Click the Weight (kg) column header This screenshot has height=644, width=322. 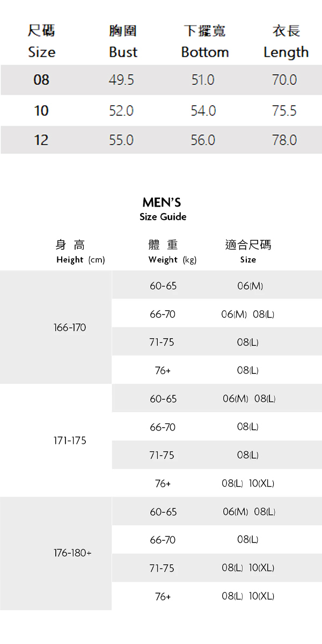(x=172, y=260)
